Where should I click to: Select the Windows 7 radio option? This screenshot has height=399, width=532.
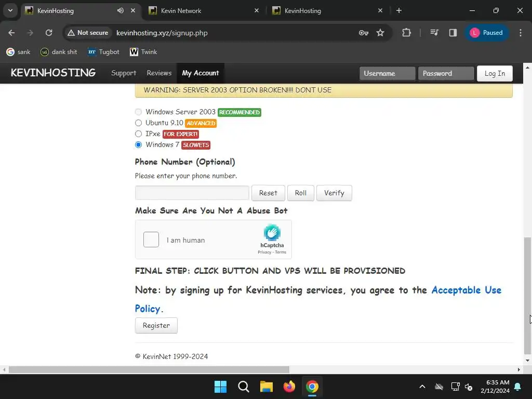pyautogui.click(x=138, y=144)
